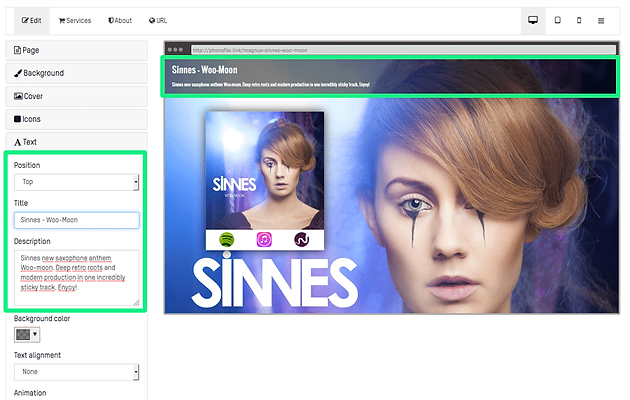Open the Background color swatch picker
630x400 pixels.
click(x=27, y=335)
